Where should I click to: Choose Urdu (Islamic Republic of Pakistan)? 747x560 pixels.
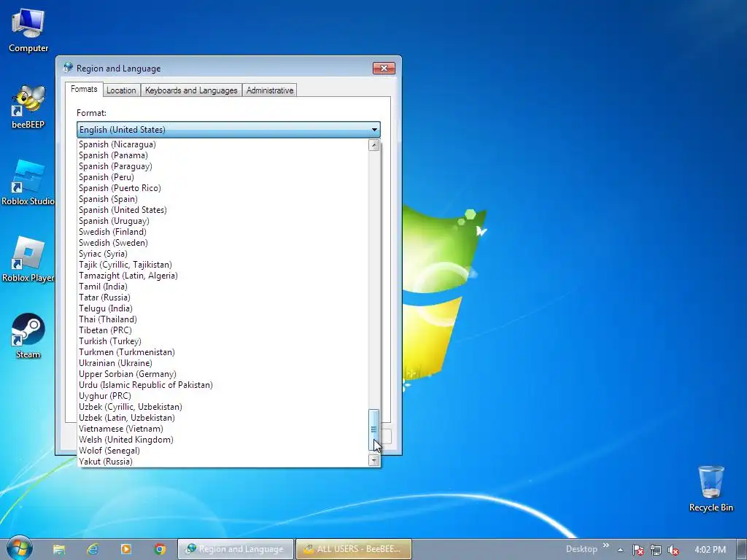[x=223, y=385]
